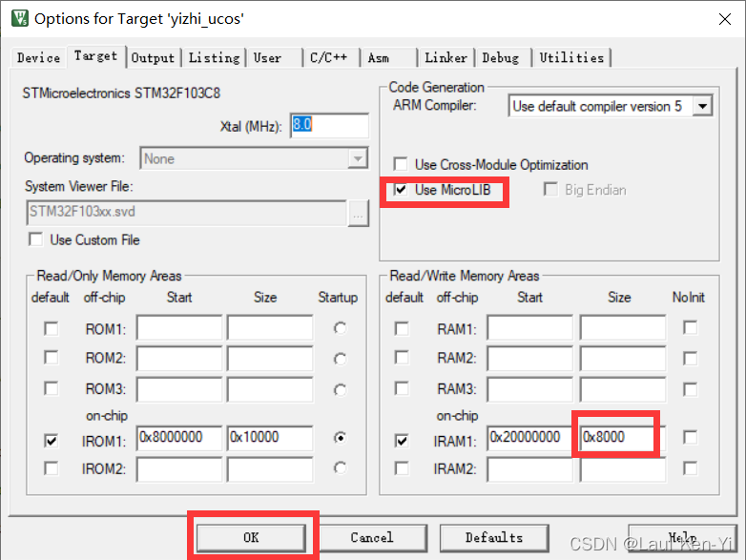Check the ROM1 default checkbox
This screenshot has height=560, width=746.
(51, 329)
